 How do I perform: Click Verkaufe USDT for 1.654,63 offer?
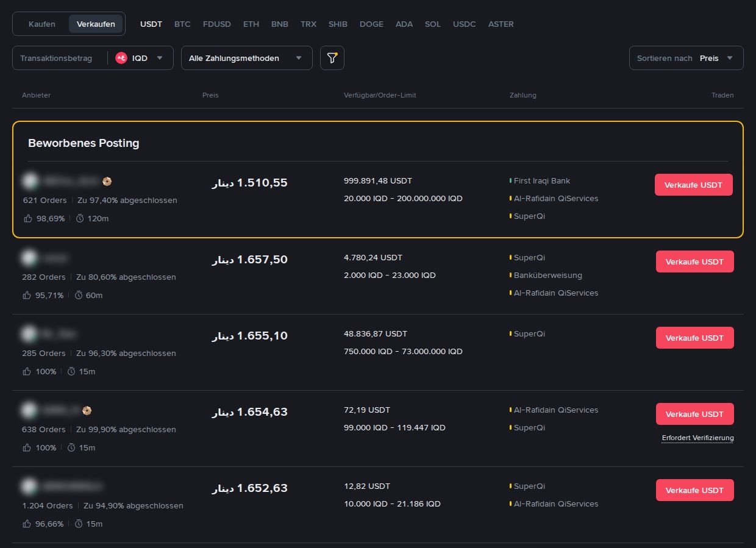tap(695, 414)
